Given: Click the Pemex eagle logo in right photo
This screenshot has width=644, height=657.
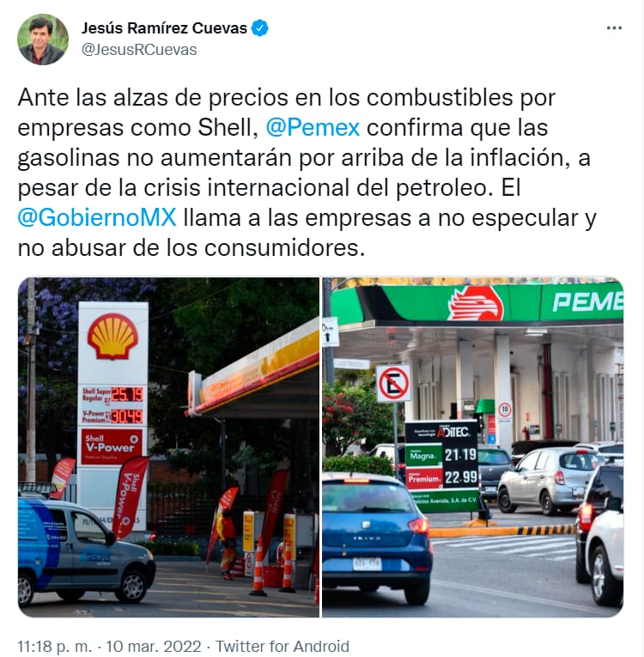Looking at the screenshot, I should pyautogui.click(x=475, y=304).
